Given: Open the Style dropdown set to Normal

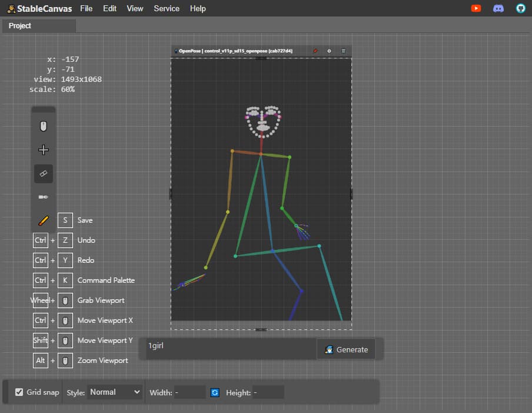Looking at the screenshot, I should tap(114, 392).
